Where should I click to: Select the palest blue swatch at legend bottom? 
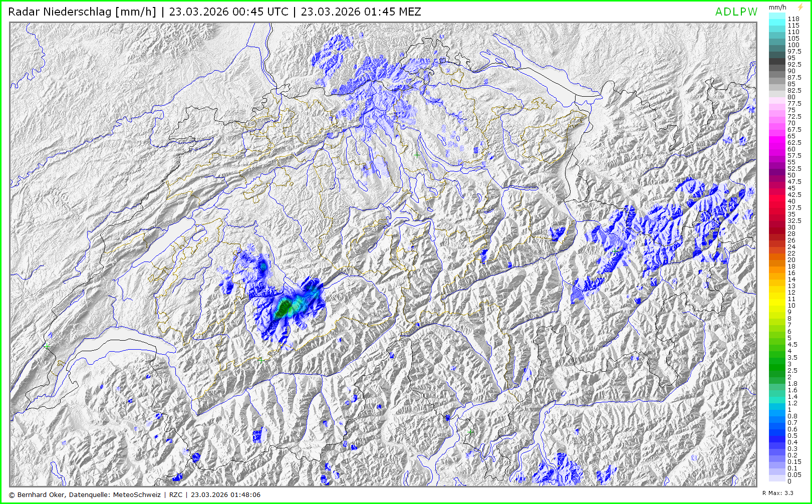click(x=777, y=478)
